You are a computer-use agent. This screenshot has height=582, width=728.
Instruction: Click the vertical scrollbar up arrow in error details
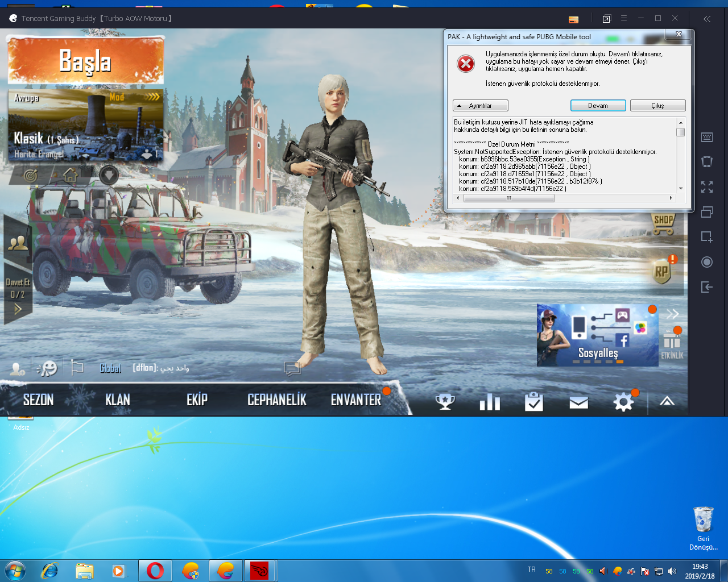(x=680, y=123)
